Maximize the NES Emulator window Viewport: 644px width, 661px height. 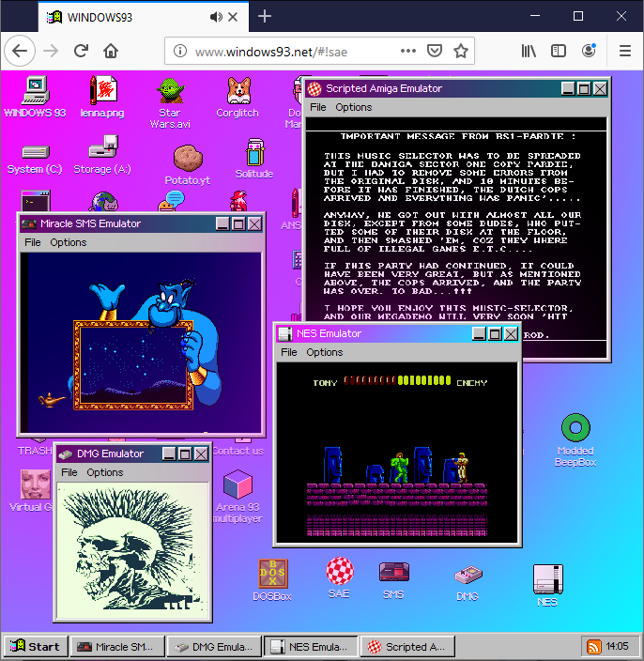click(495, 334)
